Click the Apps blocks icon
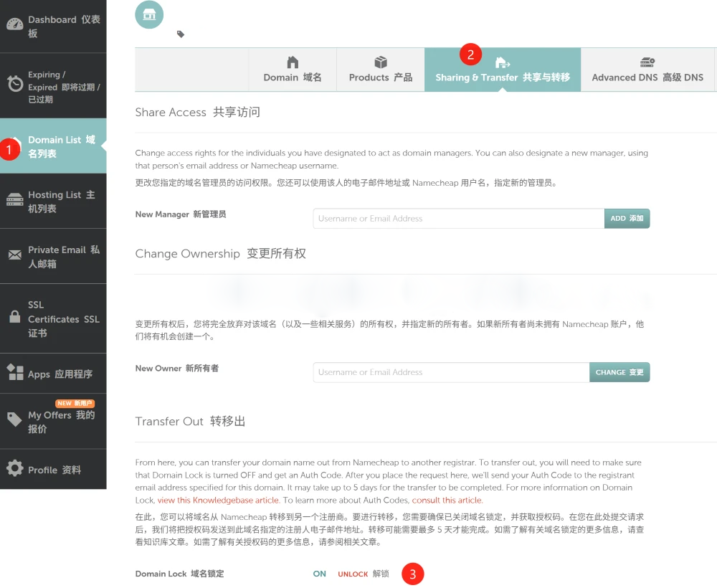This screenshot has width=717, height=588. pyautogui.click(x=14, y=372)
